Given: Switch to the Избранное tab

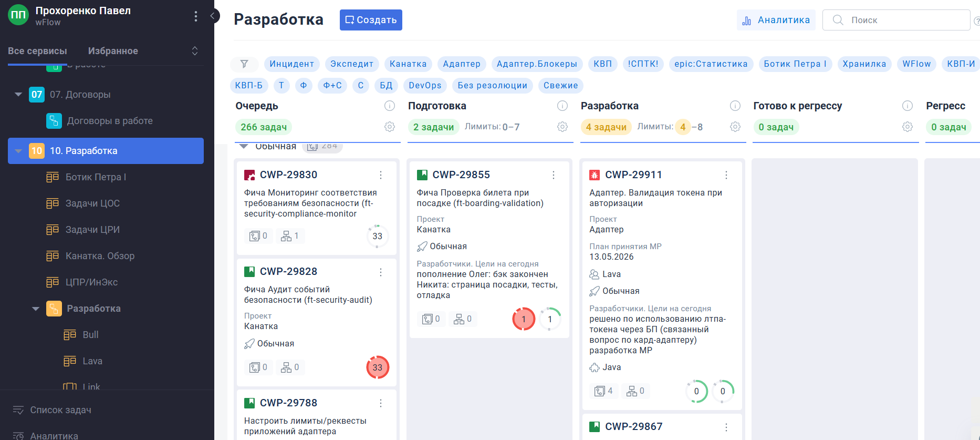Looking at the screenshot, I should (x=113, y=51).
